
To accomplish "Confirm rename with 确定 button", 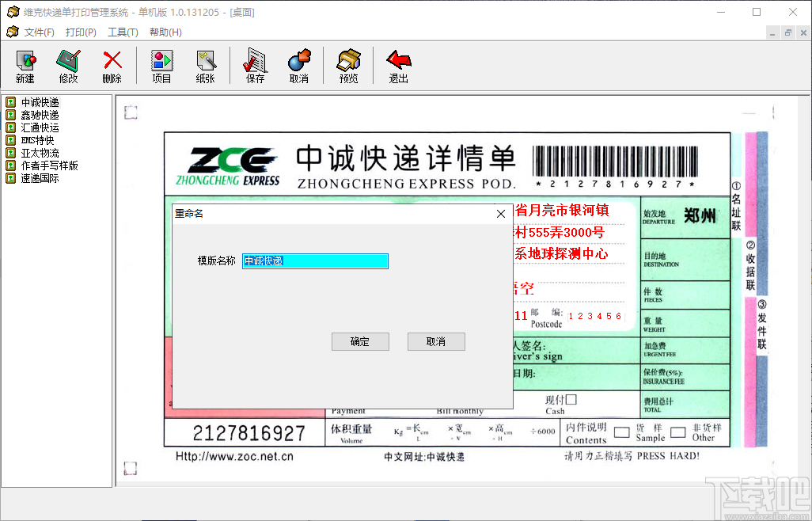I will [x=360, y=341].
